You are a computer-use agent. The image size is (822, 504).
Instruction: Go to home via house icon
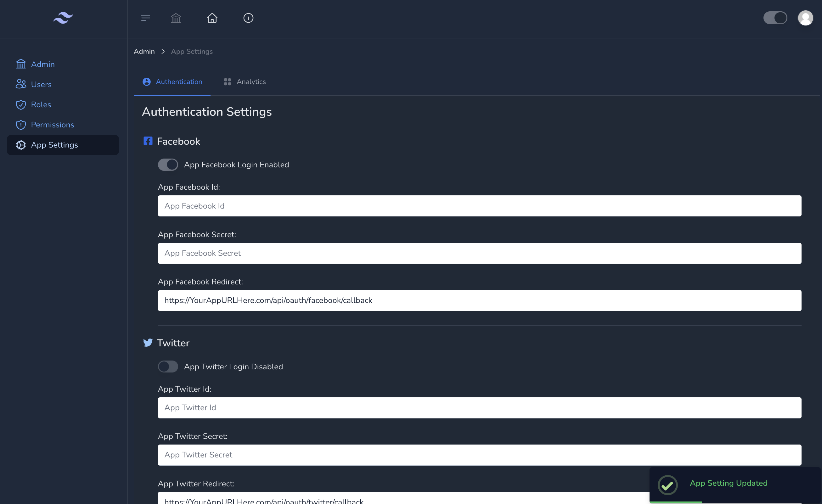(x=212, y=18)
